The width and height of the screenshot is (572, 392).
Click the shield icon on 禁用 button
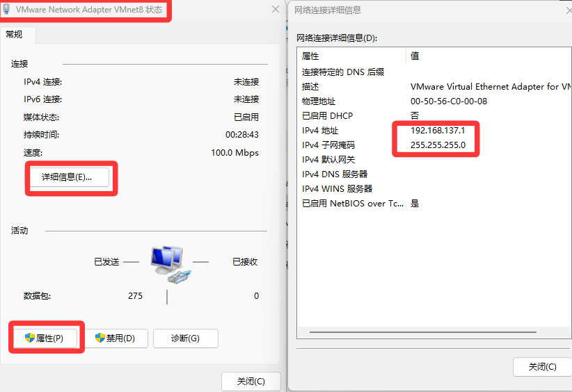100,338
